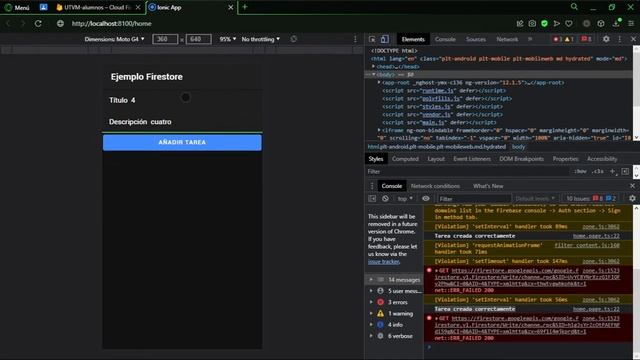The width and height of the screenshot is (640, 360).
Task: Click the rotate device icon
Action: coord(293,39)
